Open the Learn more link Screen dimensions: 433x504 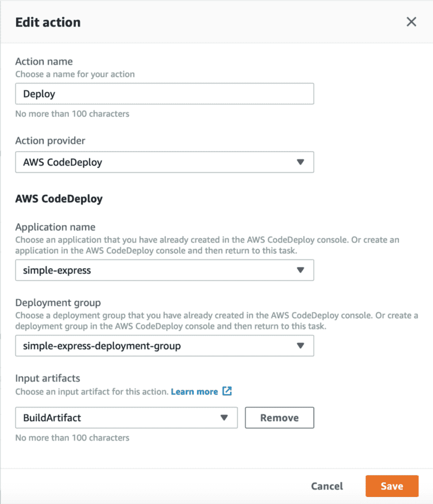click(194, 391)
